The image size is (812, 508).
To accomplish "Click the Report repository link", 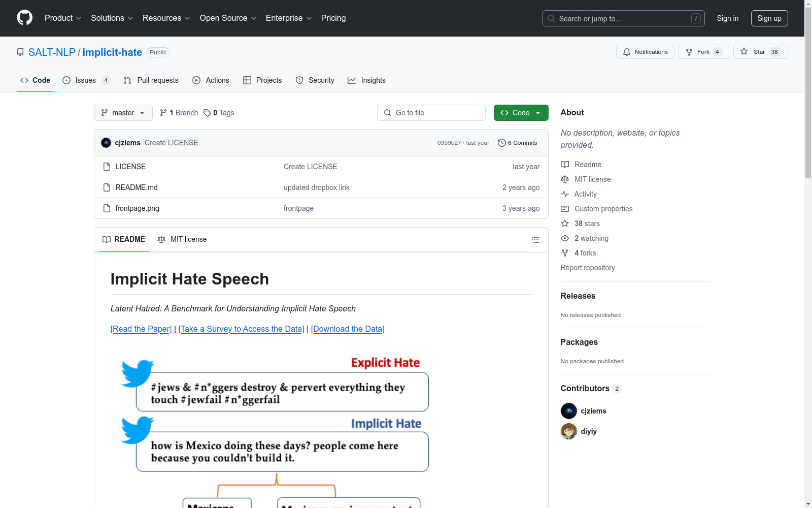I will pyautogui.click(x=588, y=268).
